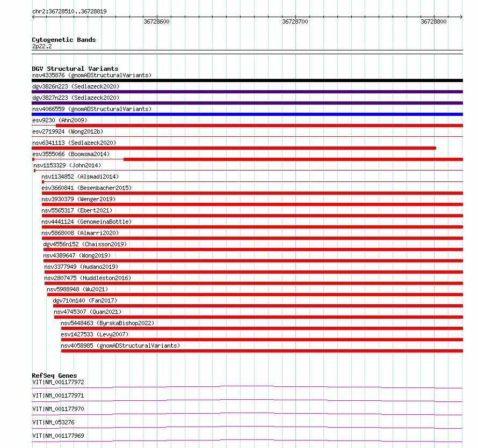Click the DGV Structural Variants track heading
The image size is (478, 448).
[x=75, y=69]
